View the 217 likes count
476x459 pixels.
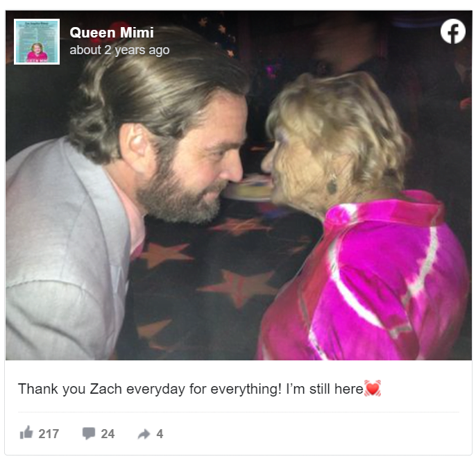coord(49,434)
